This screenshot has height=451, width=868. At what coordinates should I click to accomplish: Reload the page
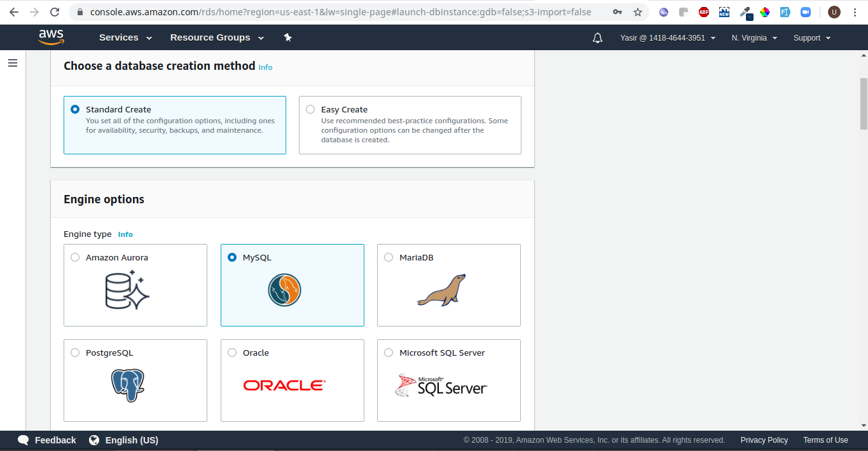coord(55,12)
